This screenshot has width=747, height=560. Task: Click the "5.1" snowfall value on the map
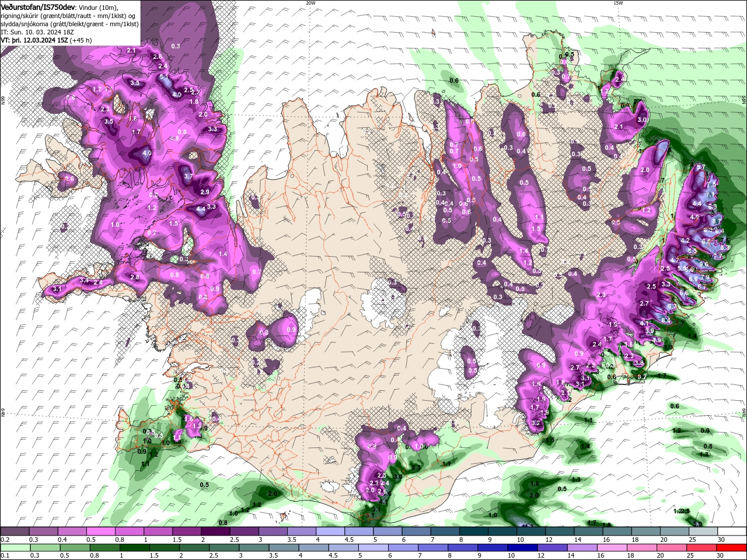pos(164,76)
